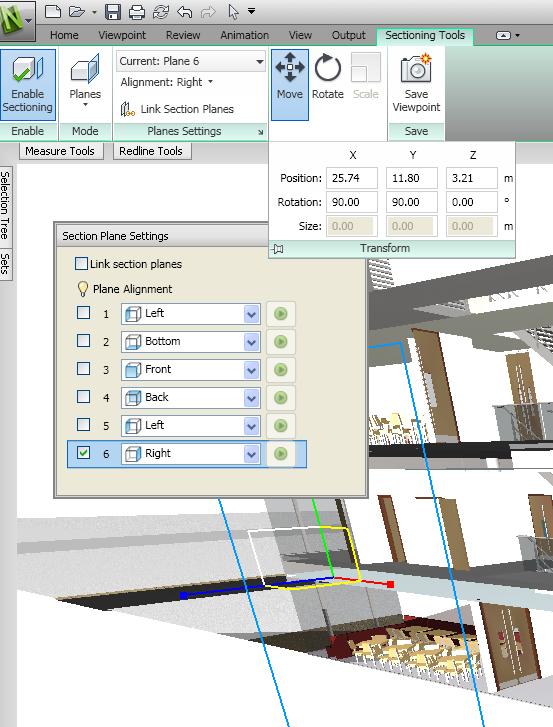Select the Rotate transform tool
The image size is (553, 727).
pos(328,78)
